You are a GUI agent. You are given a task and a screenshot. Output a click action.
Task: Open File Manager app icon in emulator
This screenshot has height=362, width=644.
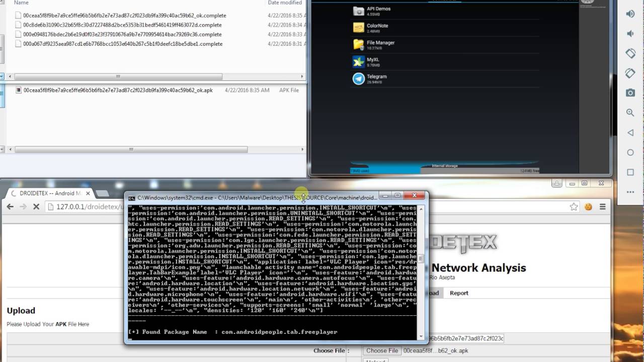[x=358, y=45]
